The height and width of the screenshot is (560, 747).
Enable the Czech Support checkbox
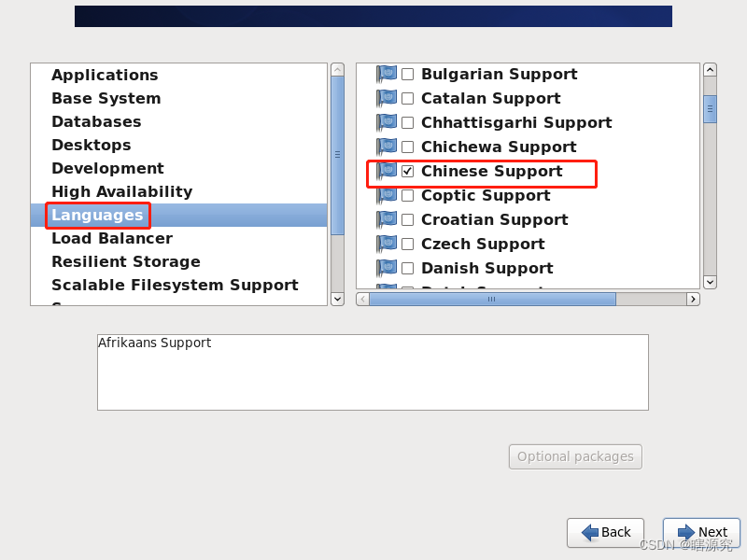click(x=407, y=244)
